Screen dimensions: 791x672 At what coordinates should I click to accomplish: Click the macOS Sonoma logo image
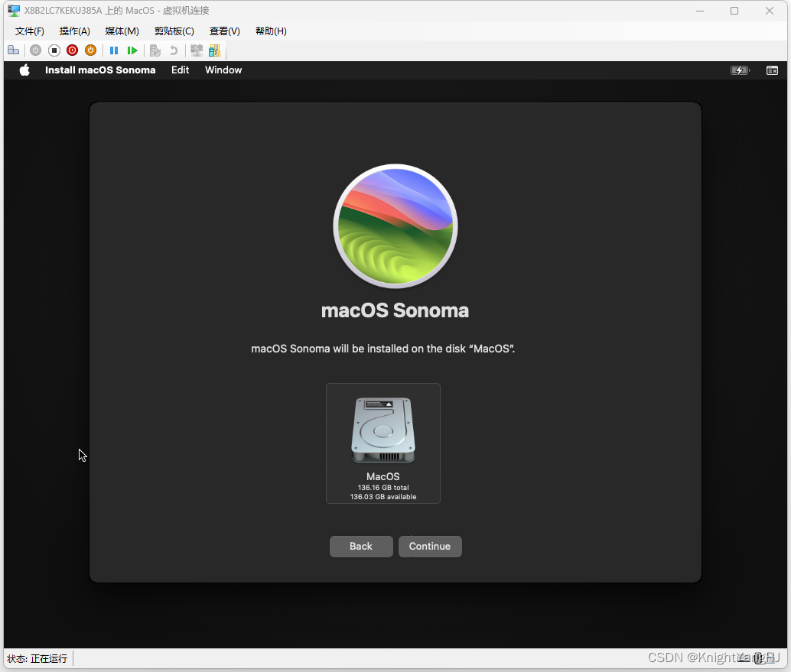click(395, 226)
